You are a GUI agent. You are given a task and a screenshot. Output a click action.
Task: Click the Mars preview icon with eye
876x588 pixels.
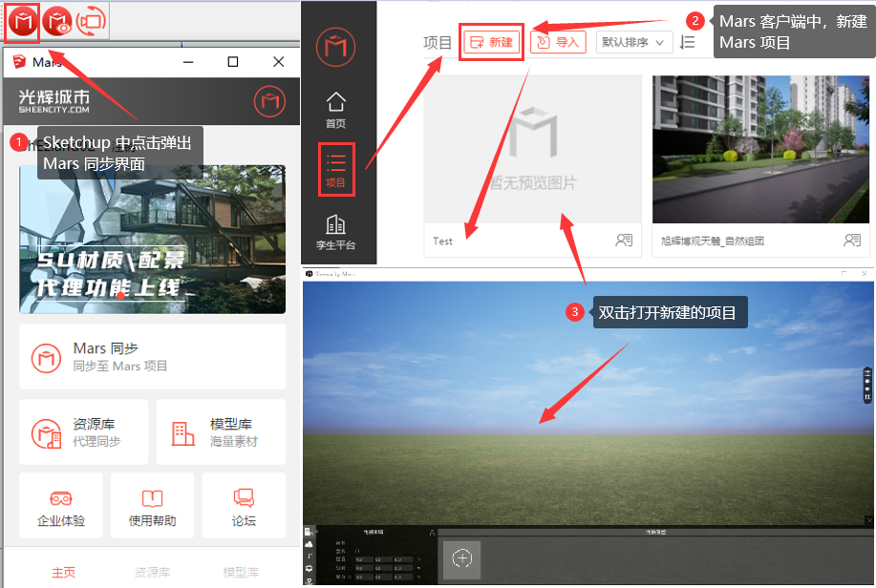point(57,22)
